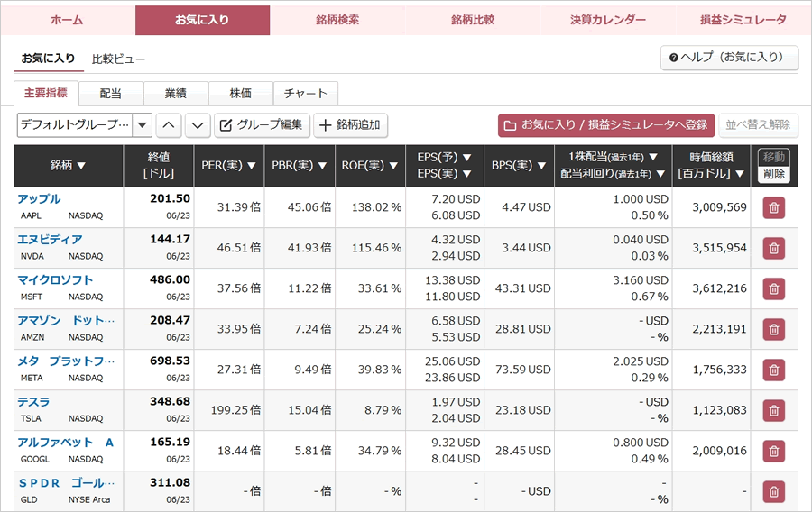The width and height of the screenshot is (812, 512).
Task: Select the 311.08 closing price
Action: (x=170, y=482)
